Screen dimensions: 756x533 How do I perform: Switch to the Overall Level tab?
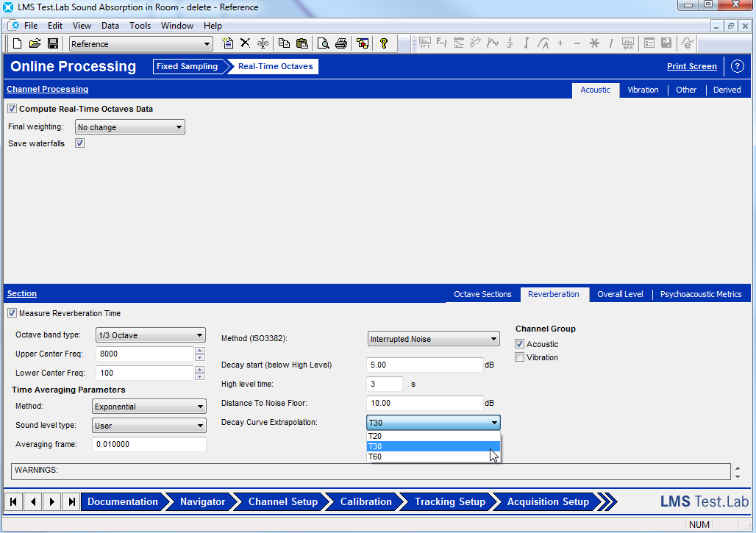click(620, 295)
